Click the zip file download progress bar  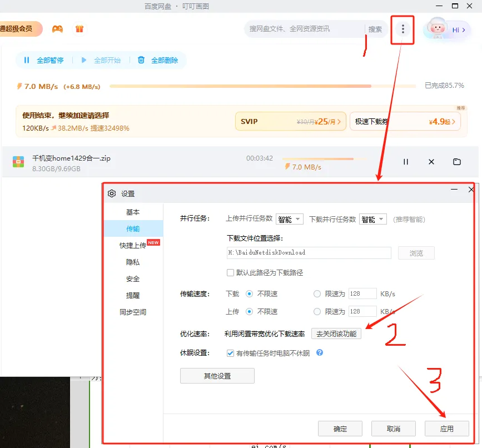click(x=324, y=159)
